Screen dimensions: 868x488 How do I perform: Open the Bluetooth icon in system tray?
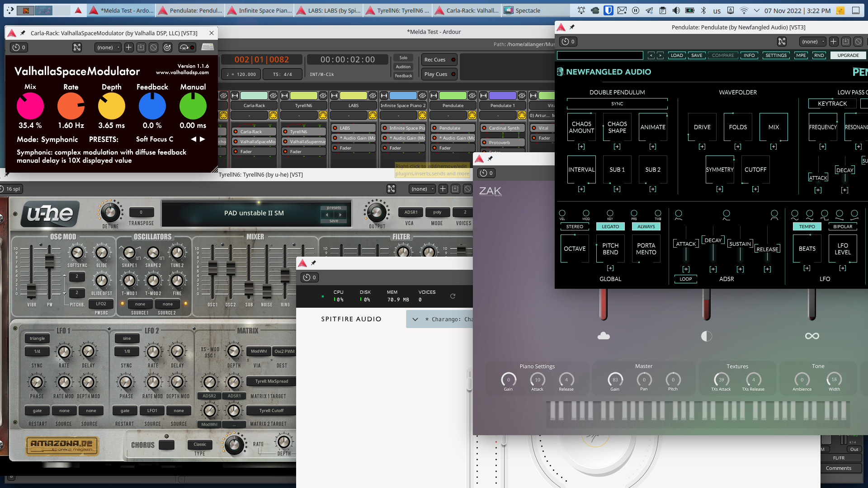pyautogui.click(x=703, y=10)
